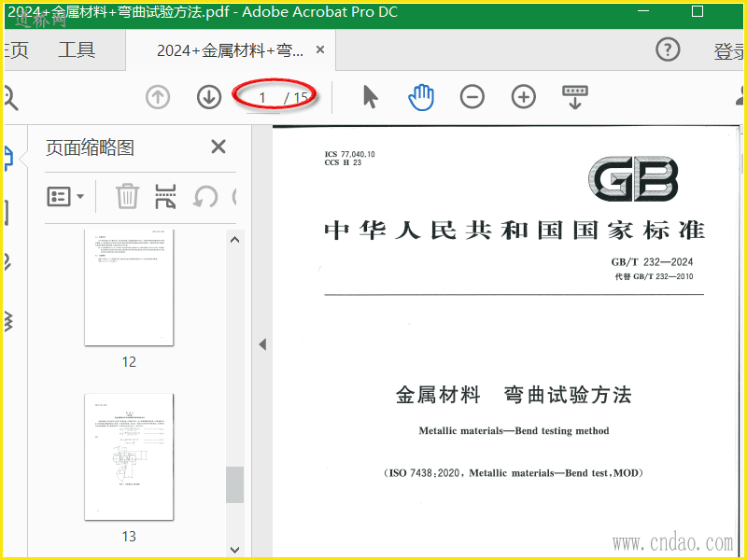Viewport: 747px width, 560px height.
Task: Click the 登录 sign-in button
Action: pos(729,51)
